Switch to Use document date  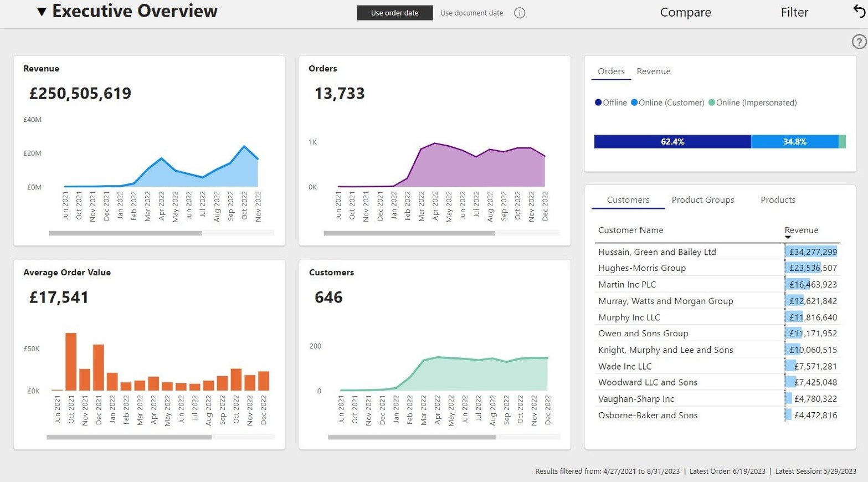(x=471, y=13)
